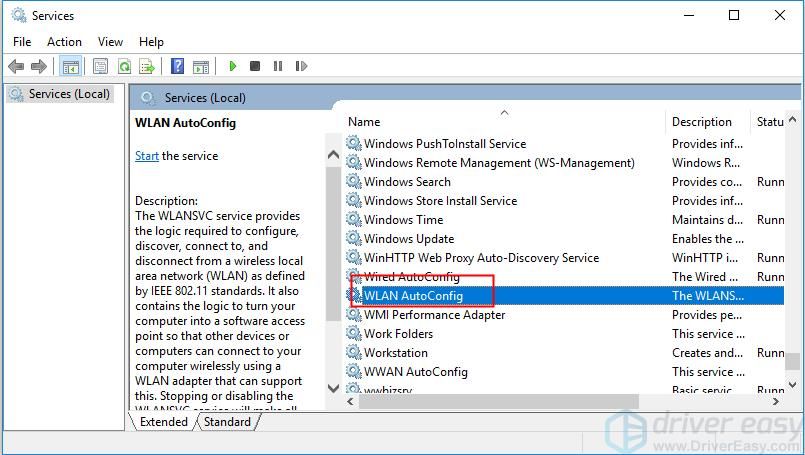Viewport: 805px width, 455px height.
Task: Sort by the Status column header
Action: pyautogui.click(x=770, y=122)
